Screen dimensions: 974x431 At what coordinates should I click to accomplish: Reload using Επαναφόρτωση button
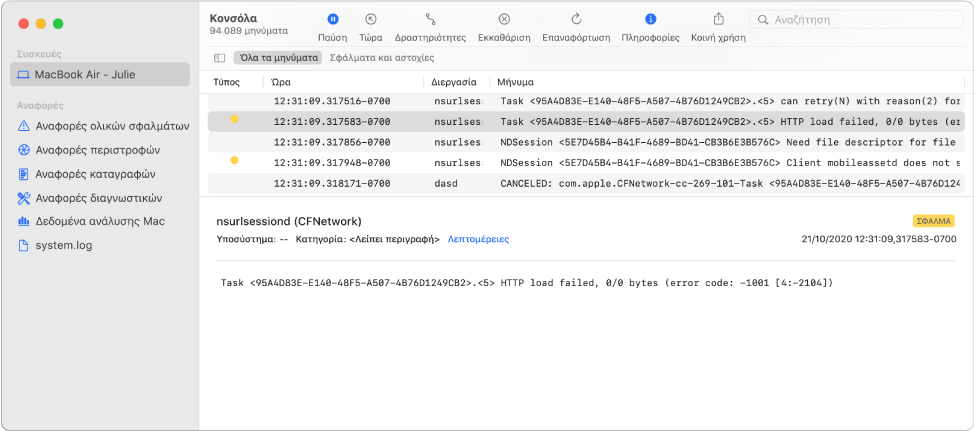click(x=576, y=27)
